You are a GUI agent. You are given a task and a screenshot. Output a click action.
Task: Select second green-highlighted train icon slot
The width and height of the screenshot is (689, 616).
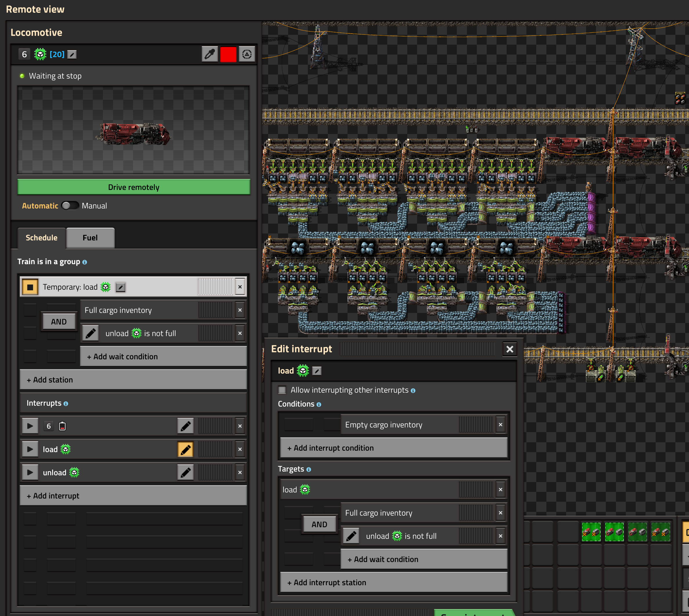(x=614, y=532)
